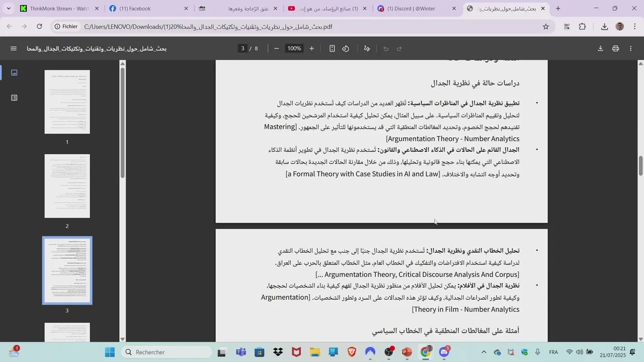This screenshot has width=644, height=362.
Task: Expand the tab search dropdown
Action: pyautogui.click(x=9, y=9)
